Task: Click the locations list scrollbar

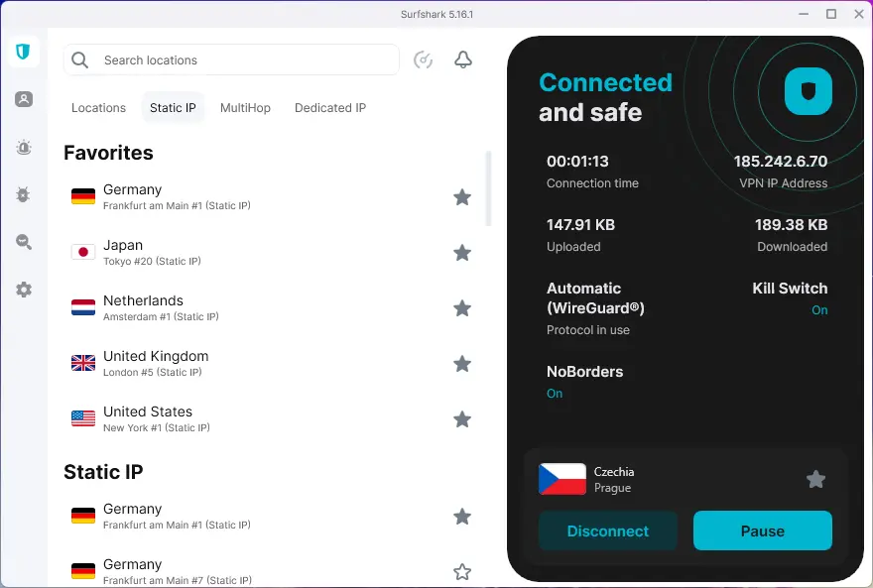Action: pos(488,188)
